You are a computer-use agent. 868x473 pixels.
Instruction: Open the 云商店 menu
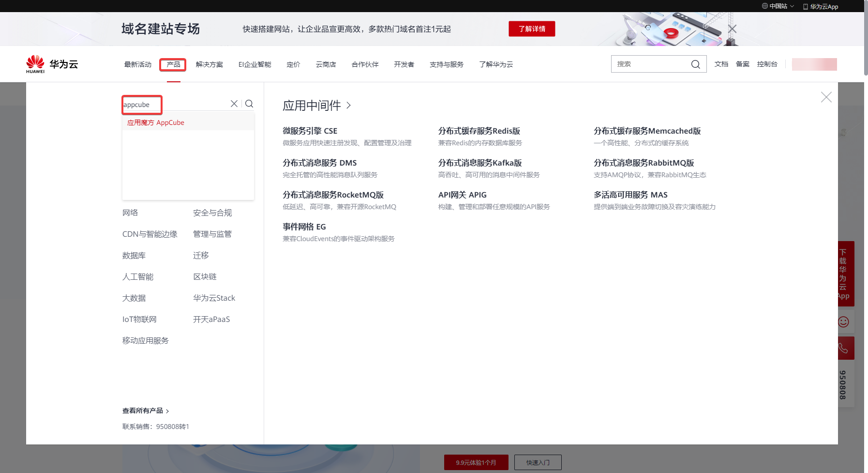coord(326,64)
